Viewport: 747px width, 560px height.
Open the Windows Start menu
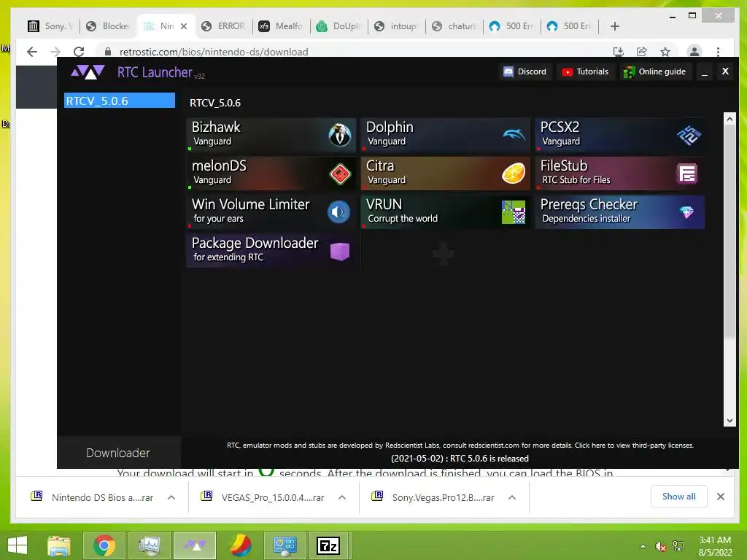[x=18, y=545]
